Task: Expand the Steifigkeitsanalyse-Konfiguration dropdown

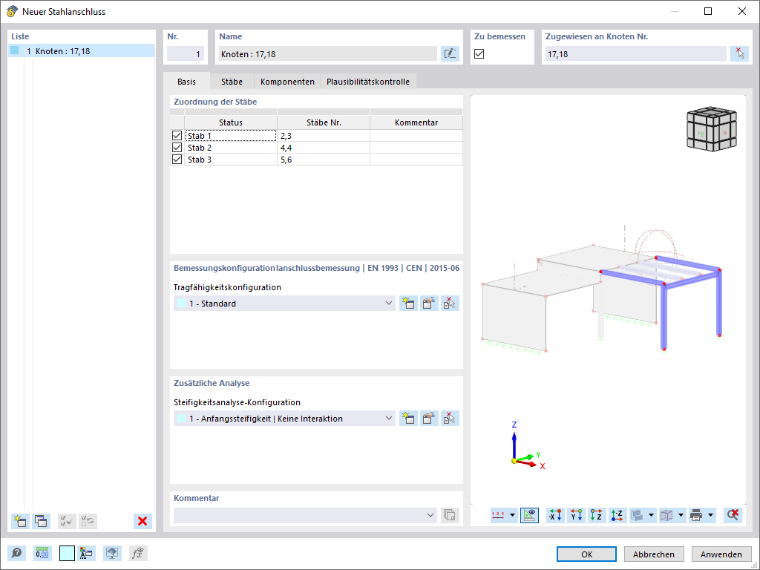Action: tap(389, 418)
